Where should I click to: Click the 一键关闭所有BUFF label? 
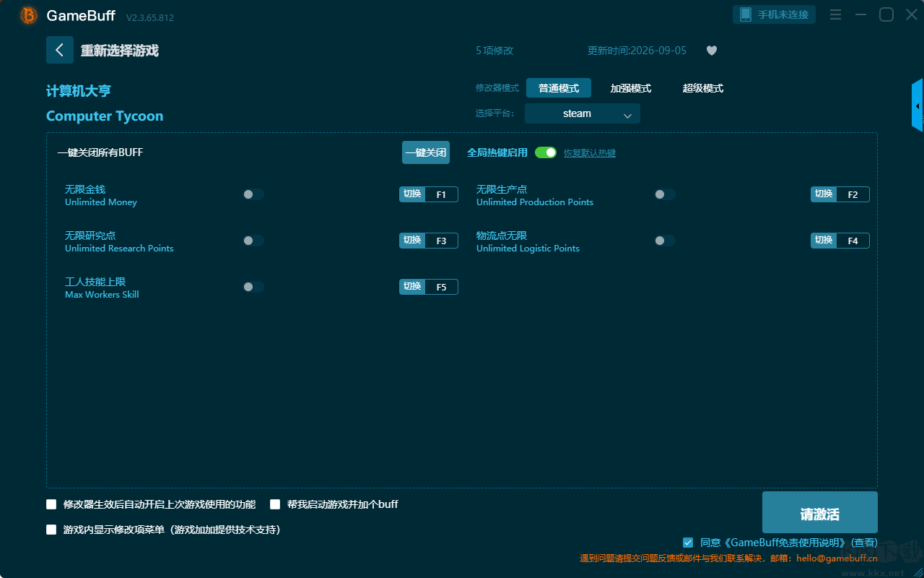pyautogui.click(x=100, y=152)
